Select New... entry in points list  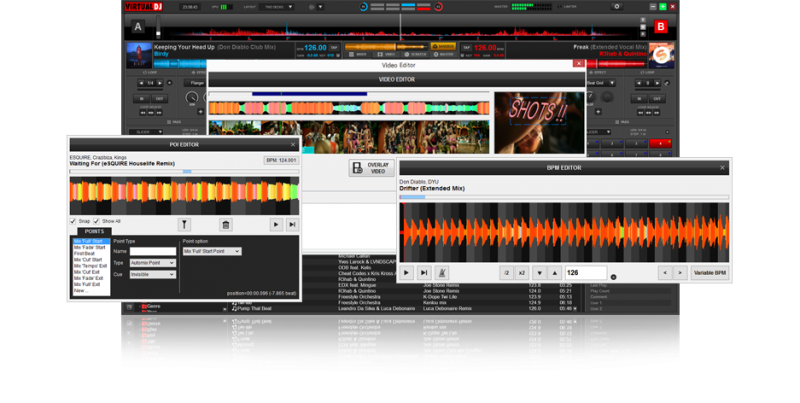coord(91,290)
